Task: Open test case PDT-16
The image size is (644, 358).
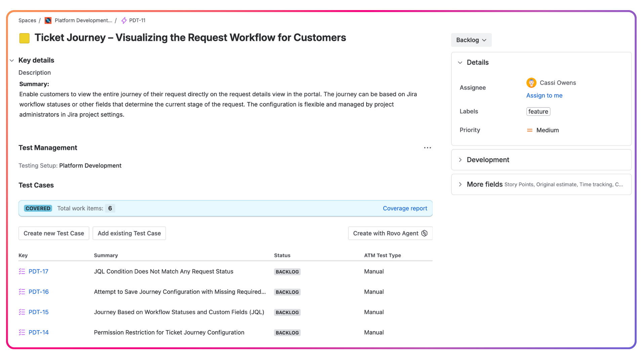Action: pos(39,292)
